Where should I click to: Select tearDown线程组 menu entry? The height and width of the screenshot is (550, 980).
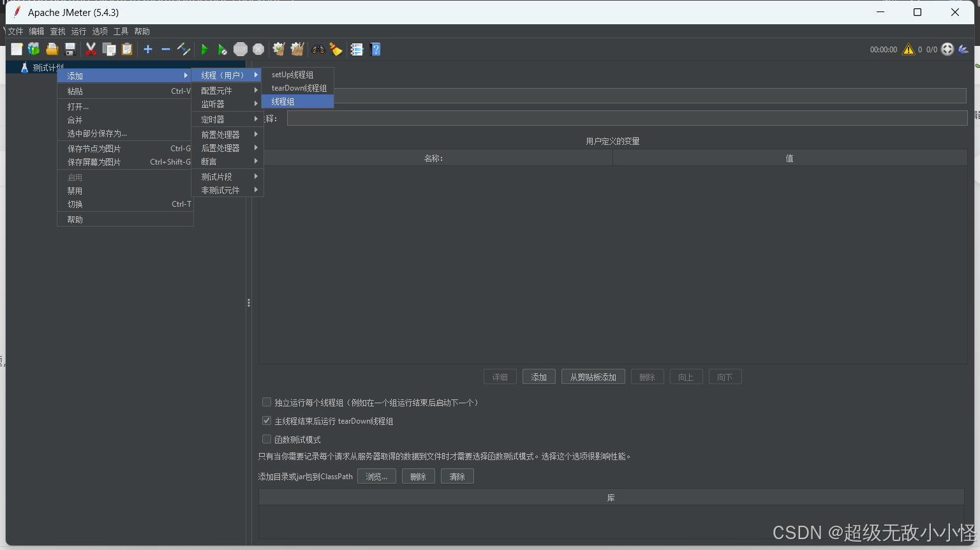pyautogui.click(x=298, y=88)
